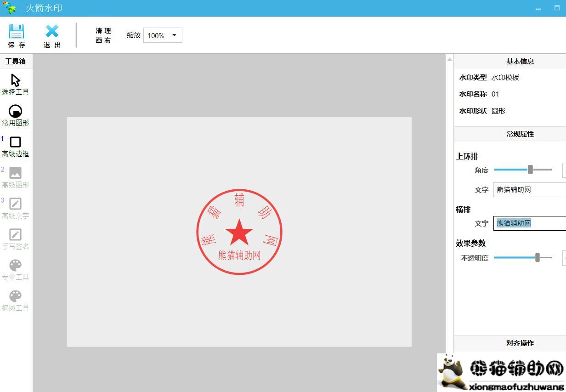Open the Handwritten Signature tool
The image size is (566, 392).
(x=16, y=235)
